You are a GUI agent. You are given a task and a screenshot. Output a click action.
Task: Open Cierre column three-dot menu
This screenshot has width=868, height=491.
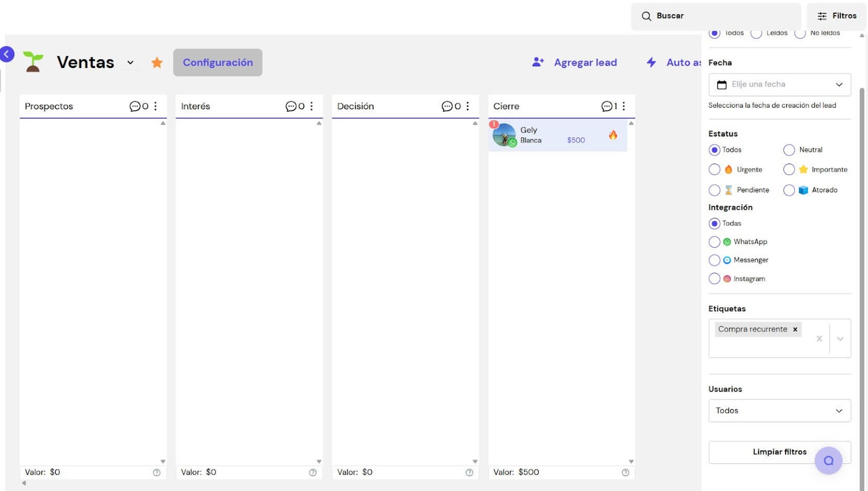point(624,106)
